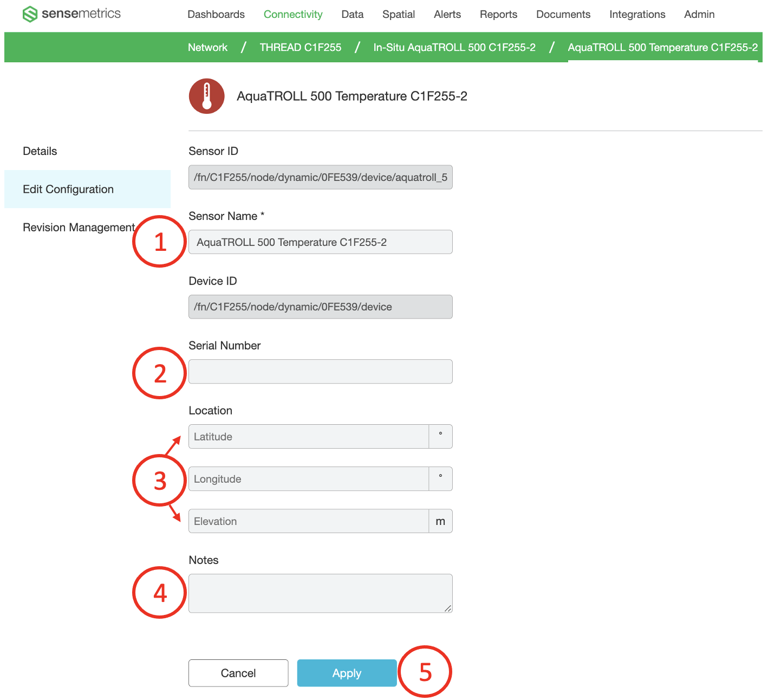The height and width of the screenshot is (700, 768).
Task: Click the Elevation input field
Action: [x=309, y=521]
